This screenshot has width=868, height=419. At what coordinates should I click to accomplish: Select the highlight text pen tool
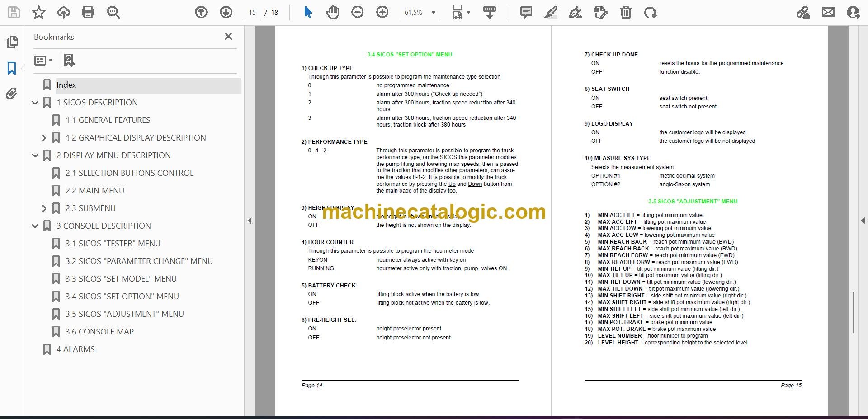551,12
